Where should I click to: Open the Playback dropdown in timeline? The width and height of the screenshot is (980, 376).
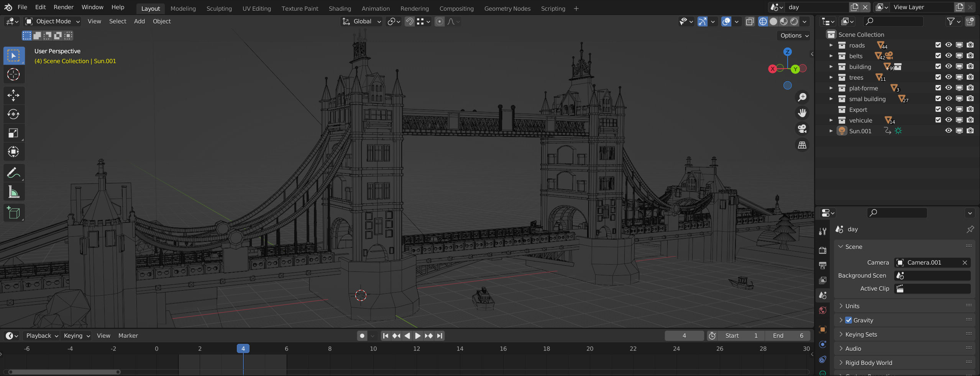point(42,336)
